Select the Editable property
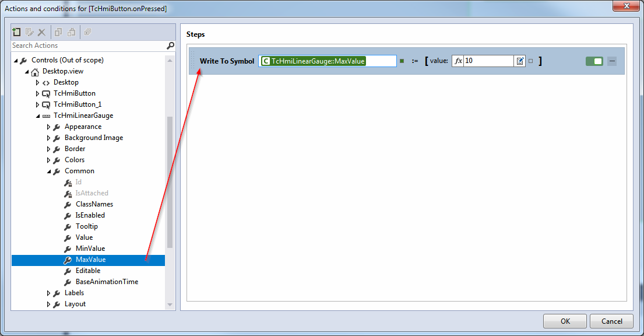 click(x=88, y=271)
